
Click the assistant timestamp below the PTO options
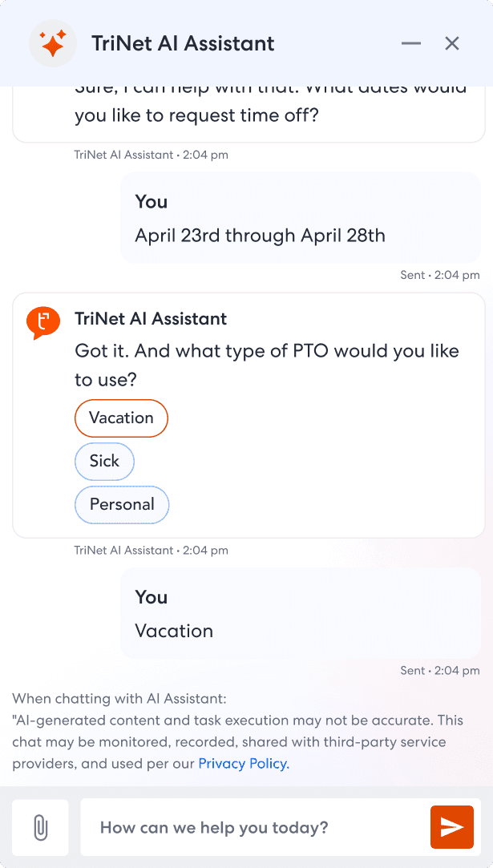tap(151, 551)
